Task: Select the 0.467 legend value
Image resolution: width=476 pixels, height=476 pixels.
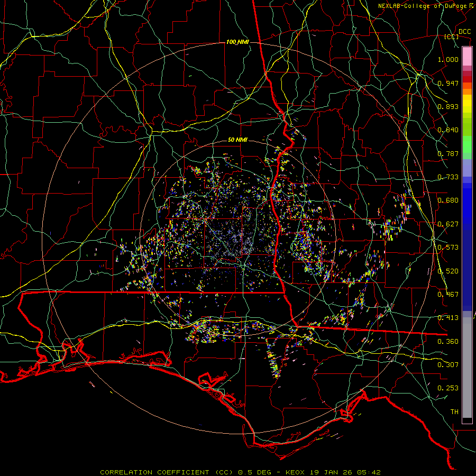Action: tap(448, 295)
